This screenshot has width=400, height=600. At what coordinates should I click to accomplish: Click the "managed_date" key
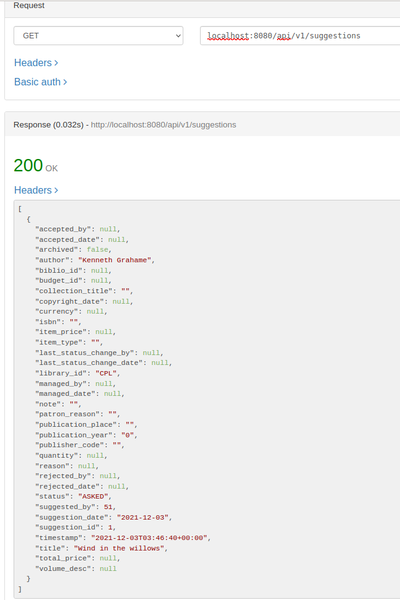[67, 394]
